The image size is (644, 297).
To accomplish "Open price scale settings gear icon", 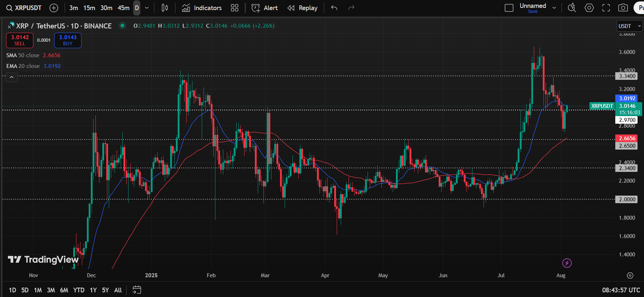I will click(x=630, y=275).
